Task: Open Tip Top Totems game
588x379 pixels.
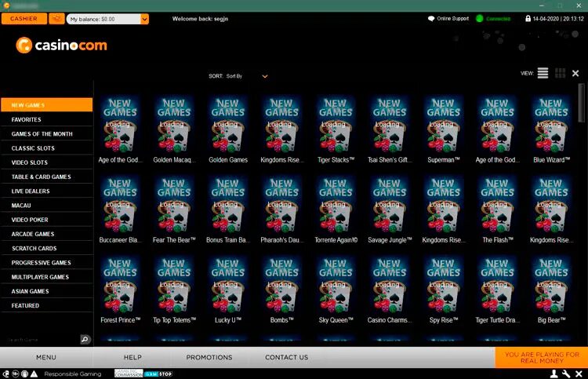Action: click(174, 285)
